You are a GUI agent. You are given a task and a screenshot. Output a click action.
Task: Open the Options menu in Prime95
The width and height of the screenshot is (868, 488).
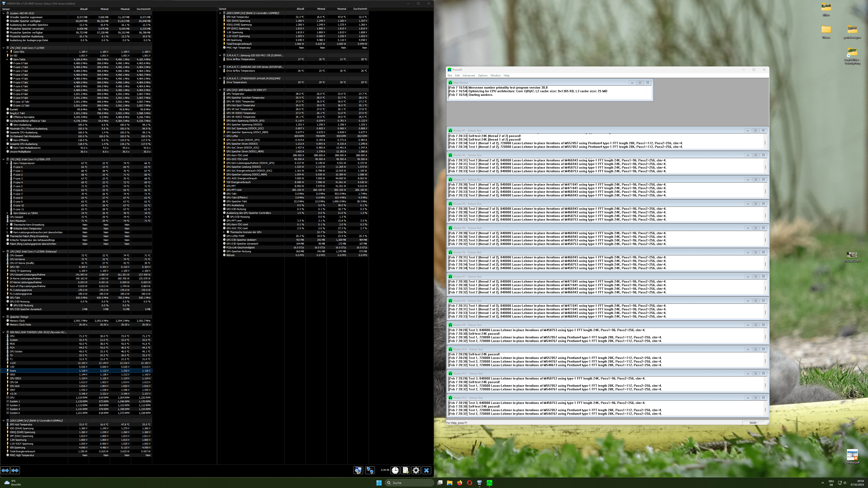482,75
